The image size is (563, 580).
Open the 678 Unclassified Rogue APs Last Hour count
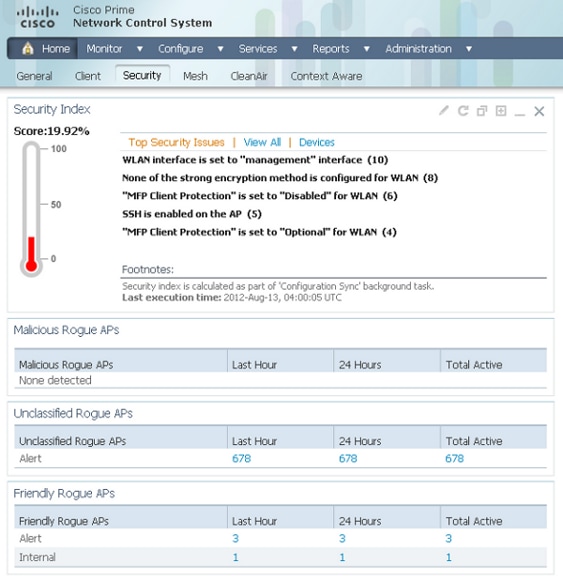[242, 459]
